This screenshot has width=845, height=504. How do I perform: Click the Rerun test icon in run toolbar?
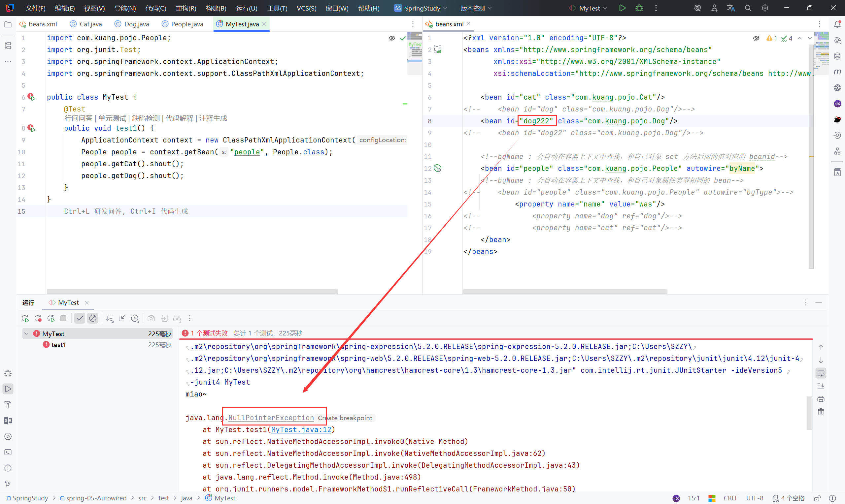pyautogui.click(x=25, y=318)
